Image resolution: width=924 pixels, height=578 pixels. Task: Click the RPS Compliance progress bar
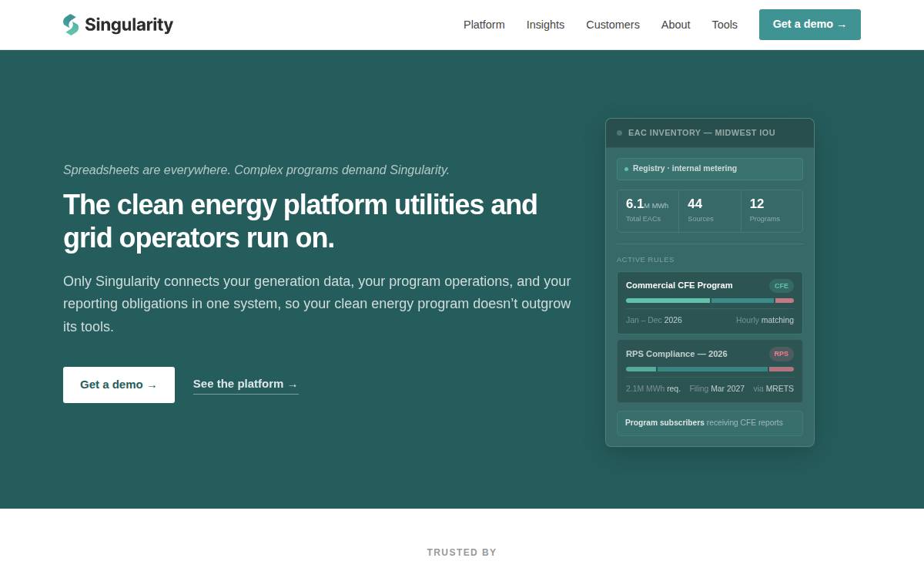pos(710,369)
